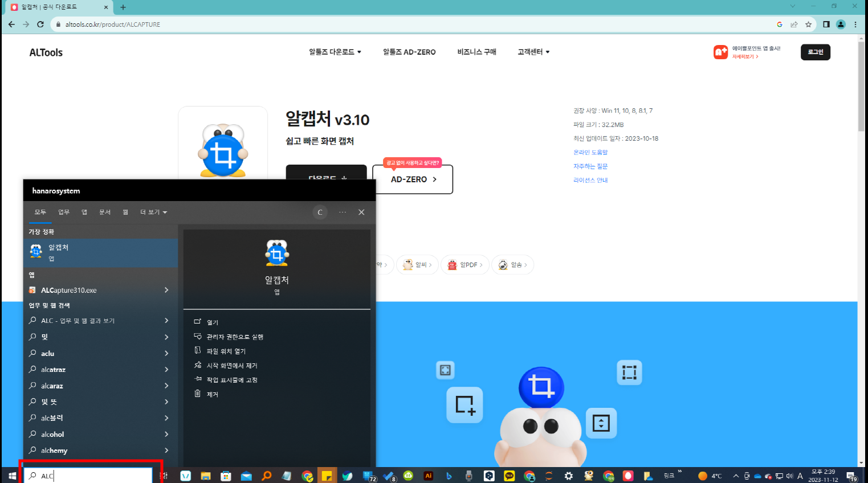Open KakaoTalk from taskbar
This screenshot has height=483, width=868.
pyautogui.click(x=510, y=476)
